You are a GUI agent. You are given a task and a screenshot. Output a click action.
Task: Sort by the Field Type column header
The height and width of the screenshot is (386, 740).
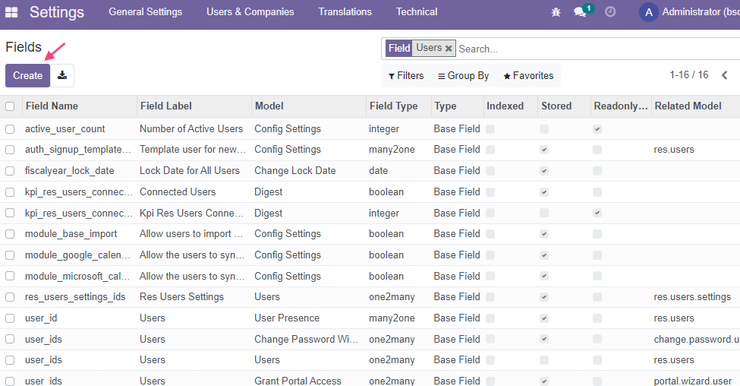(394, 106)
